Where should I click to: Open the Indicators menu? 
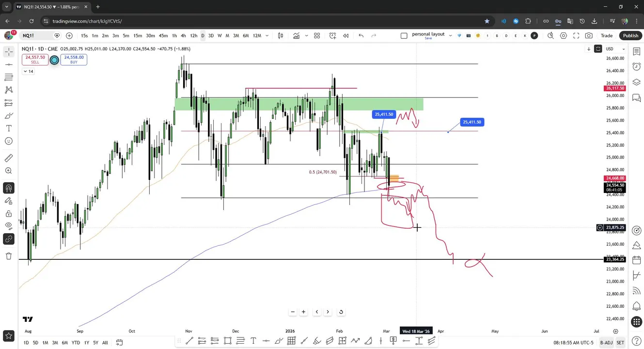pos(296,35)
